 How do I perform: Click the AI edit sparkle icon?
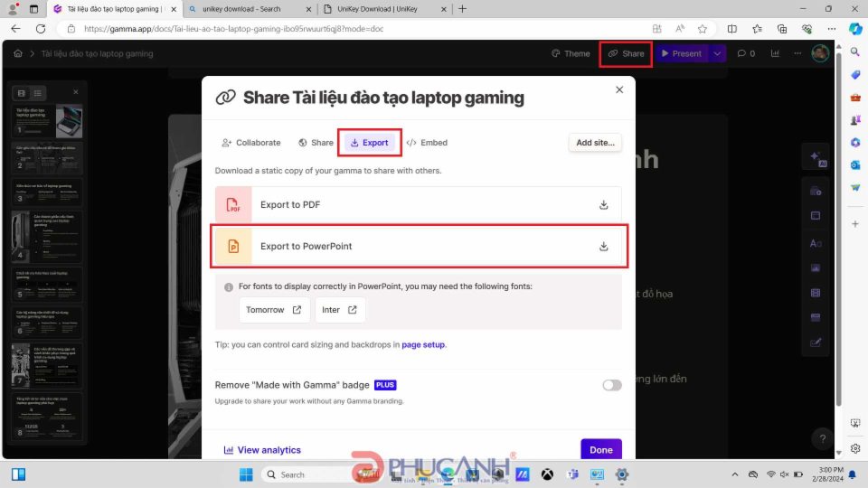tap(817, 159)
